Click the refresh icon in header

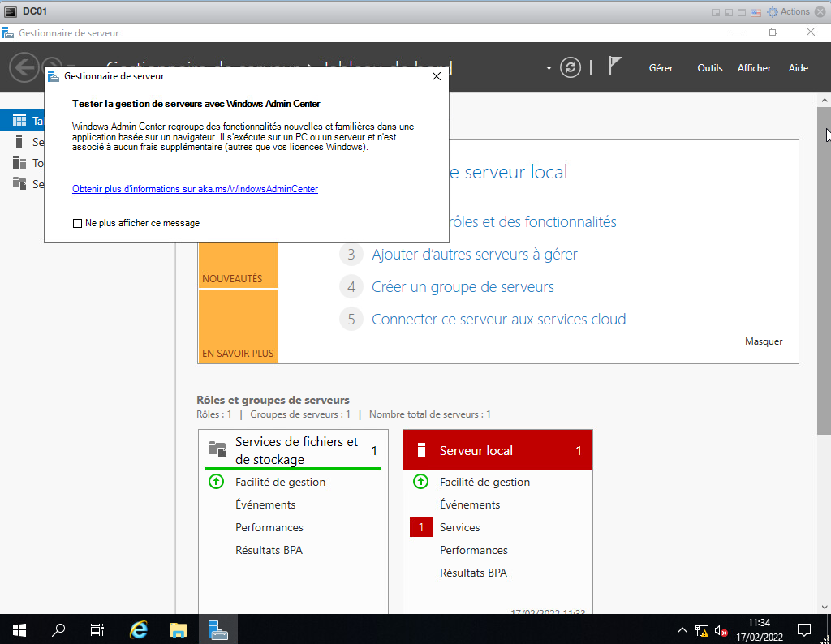(x=571, y=67)
